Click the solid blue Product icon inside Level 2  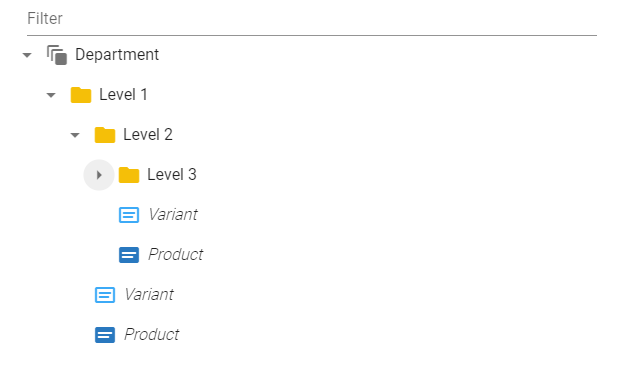click(x=129, y=255)
